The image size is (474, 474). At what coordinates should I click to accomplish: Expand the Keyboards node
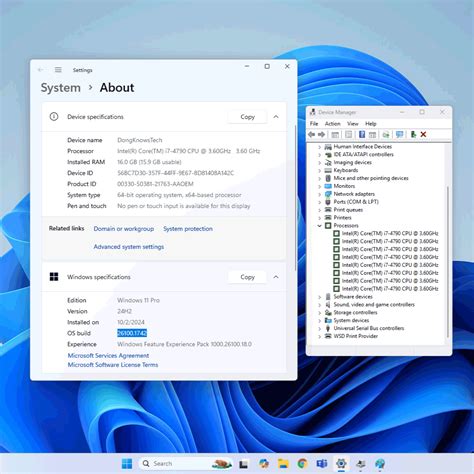[x=319, y=170]
